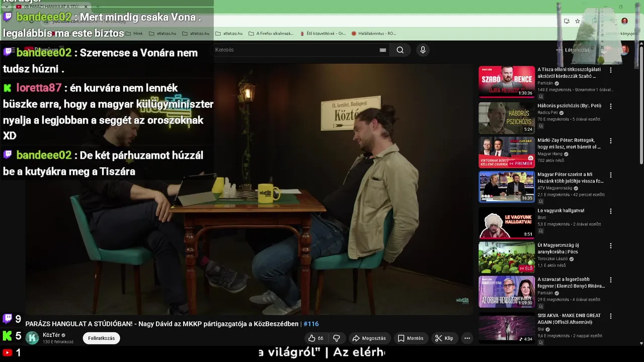Play the Háborús pszichózis thumbnail
644x362 pixels.
[x=507, y=118]
